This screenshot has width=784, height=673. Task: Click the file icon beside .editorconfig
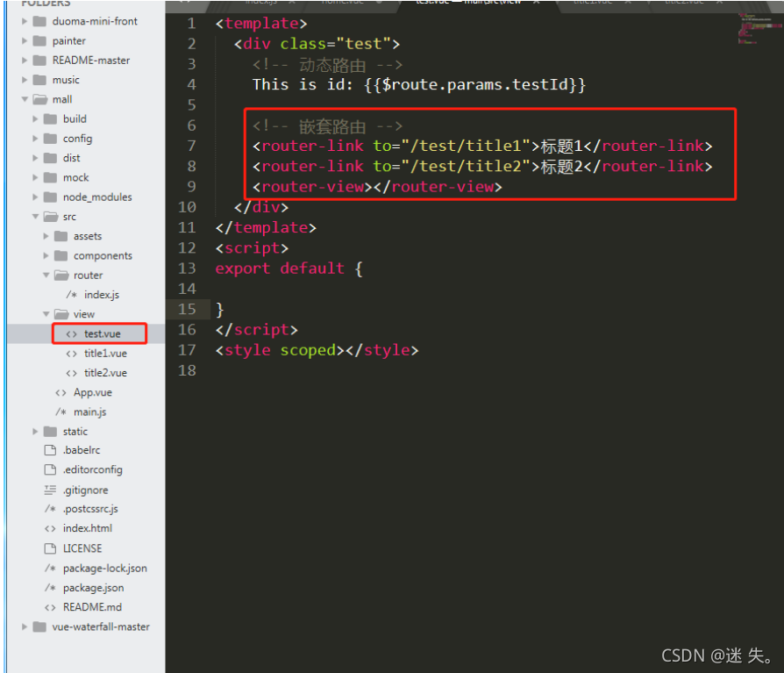50,469
